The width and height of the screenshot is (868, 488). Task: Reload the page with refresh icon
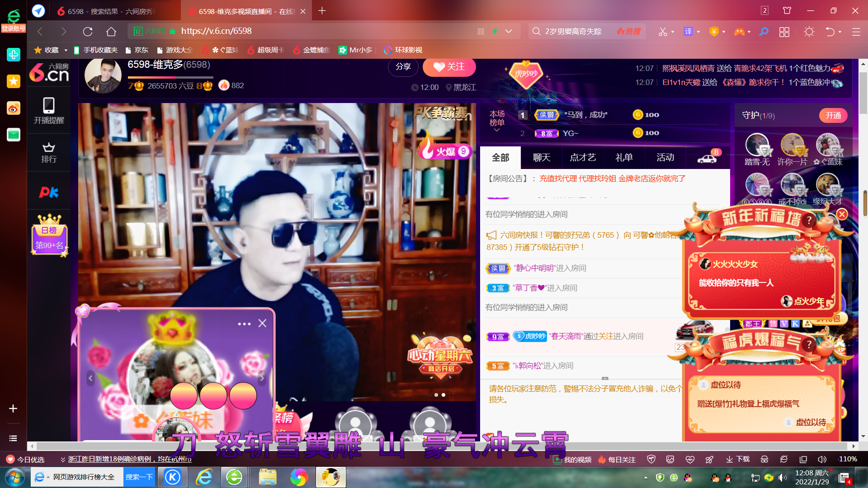(x=88, y=31)
